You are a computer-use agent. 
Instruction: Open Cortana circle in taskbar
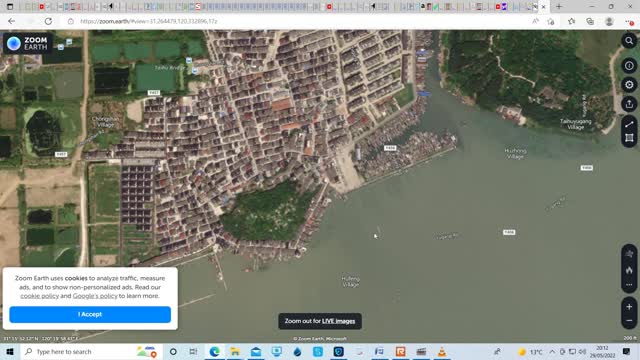[173, 351]
